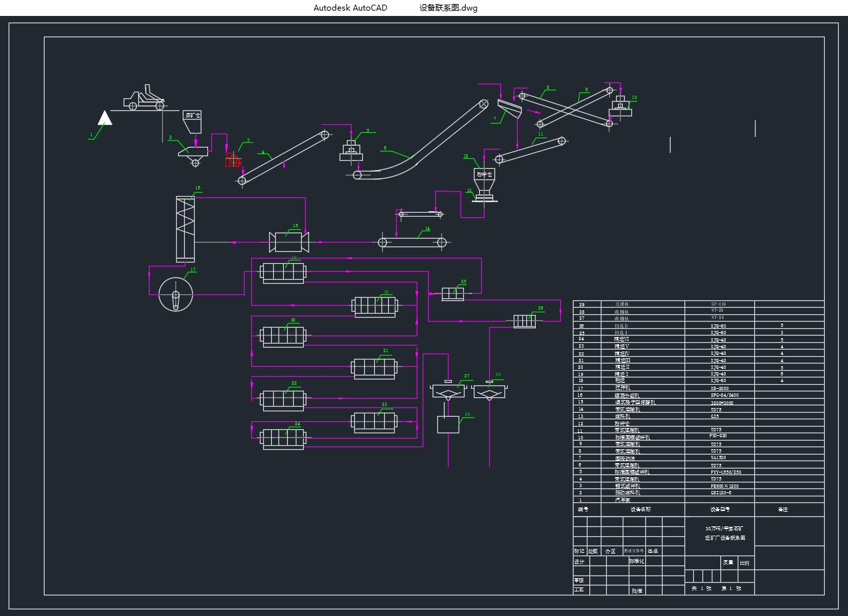The width and height of the screenshot is (848, 616).
Task: Click the cone crusher symbol labeled 10
Action: tap(620, 106)
